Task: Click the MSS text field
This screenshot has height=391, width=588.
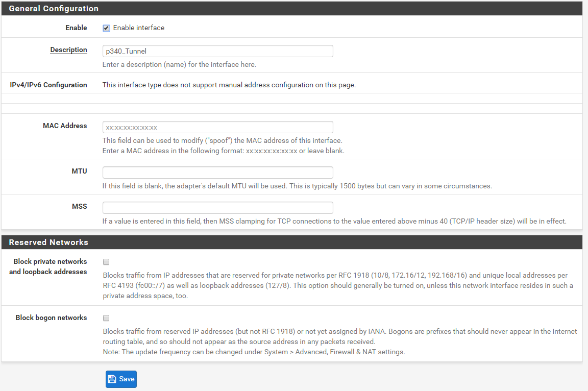Action: point(217,208)
